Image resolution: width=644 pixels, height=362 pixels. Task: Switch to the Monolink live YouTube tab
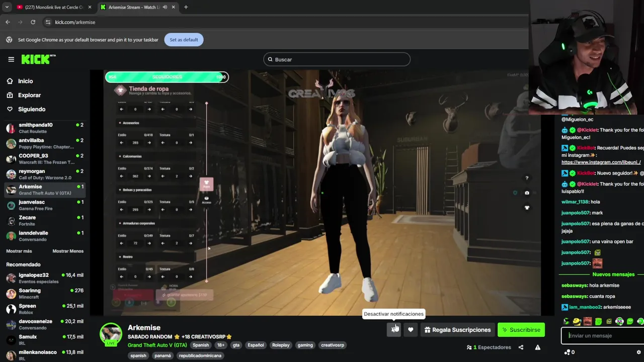pyautogui.click(x=54, y=7)
